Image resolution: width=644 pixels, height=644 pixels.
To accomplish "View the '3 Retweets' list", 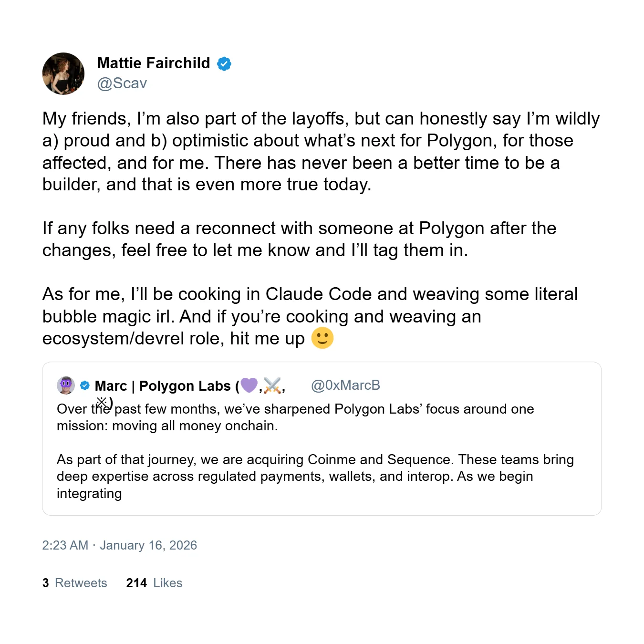I will (75, 583).
